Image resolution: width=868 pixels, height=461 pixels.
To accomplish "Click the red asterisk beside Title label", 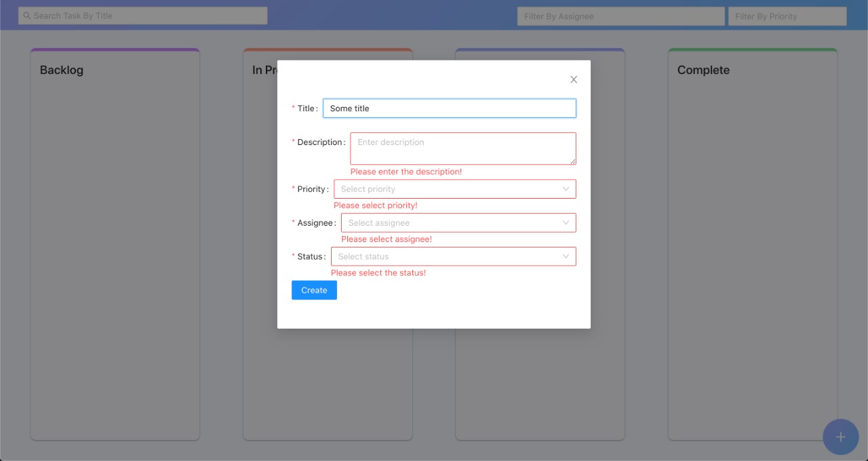I will click(x=293, y=108).
